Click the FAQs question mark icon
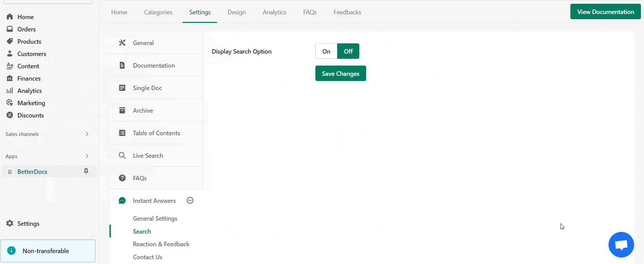The height and width of the screenshot is (264, 644). (x=122, y=178)
